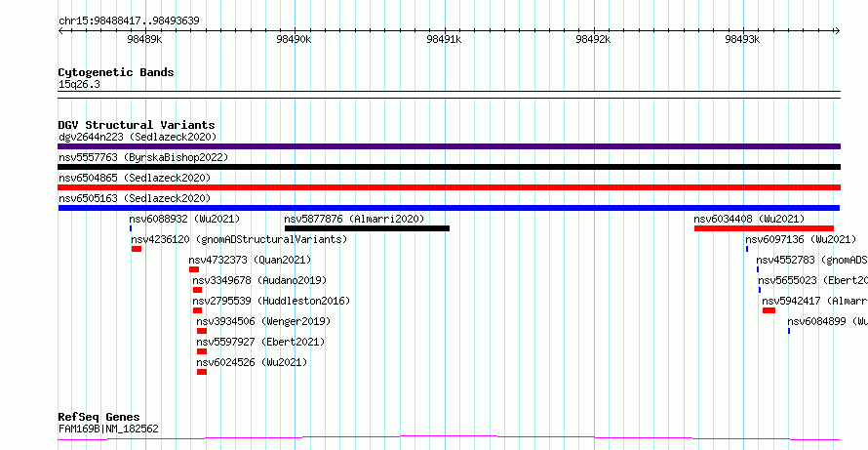The width and height of the screenshot is (868, 450).
Task: Click the DGV Structural Variants track title
Action: tap(137, 125)
